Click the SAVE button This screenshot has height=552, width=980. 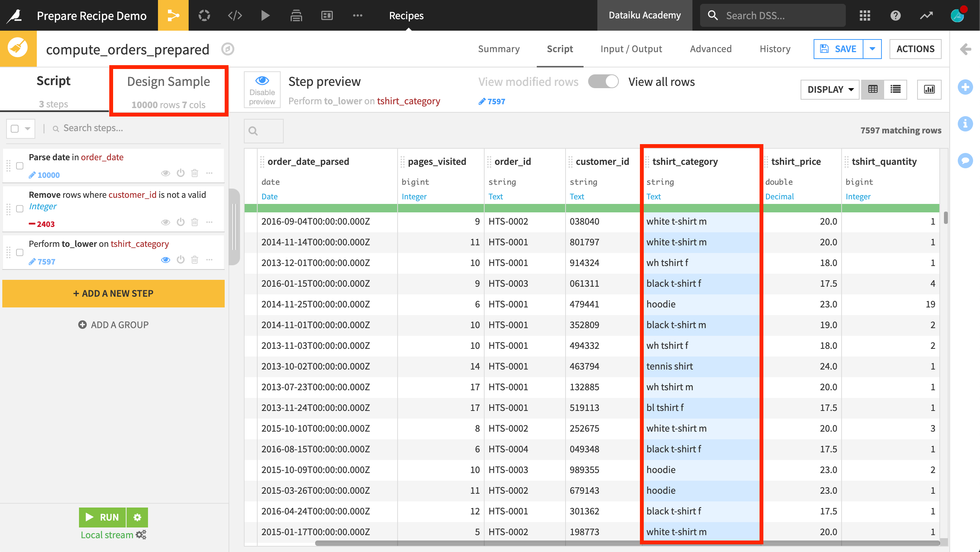coord(838,49)
